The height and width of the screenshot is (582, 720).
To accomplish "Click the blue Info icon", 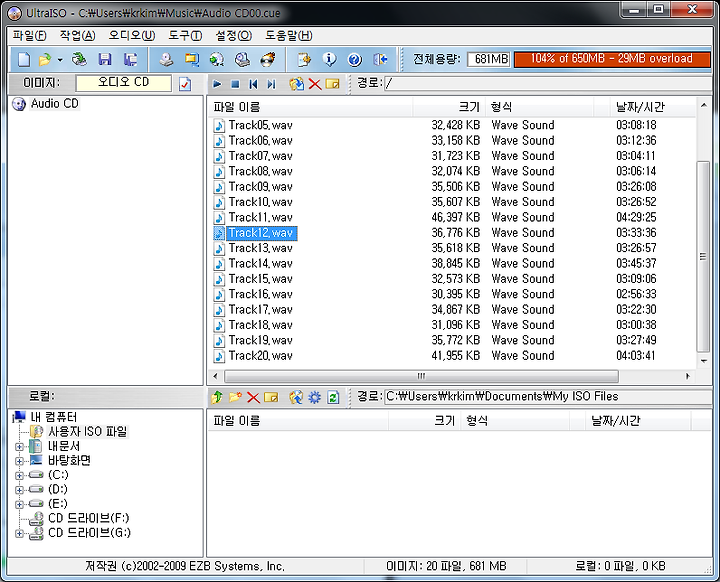I will click(x=329, y=59).
